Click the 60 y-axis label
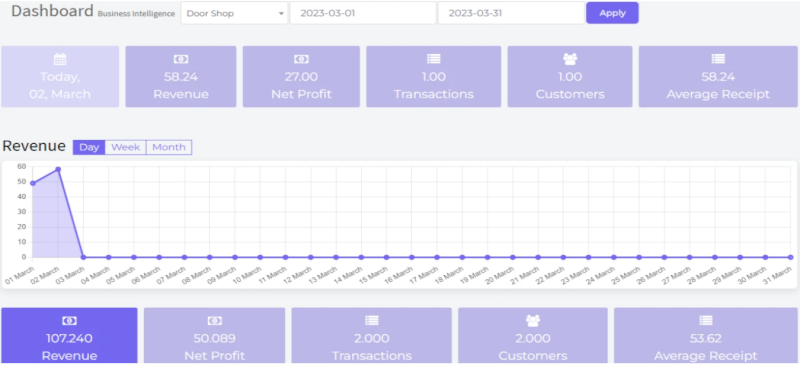The height and width of the screenshot is (365, 800). pos(21,166)
